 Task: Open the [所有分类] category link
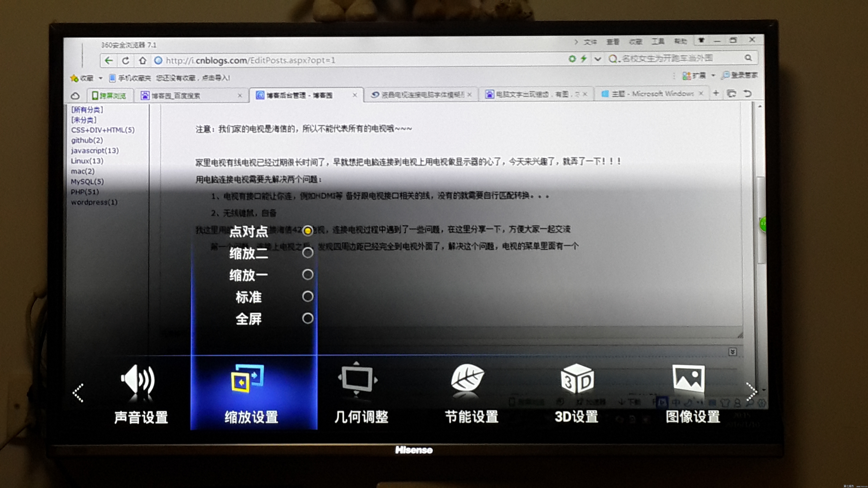87,109
